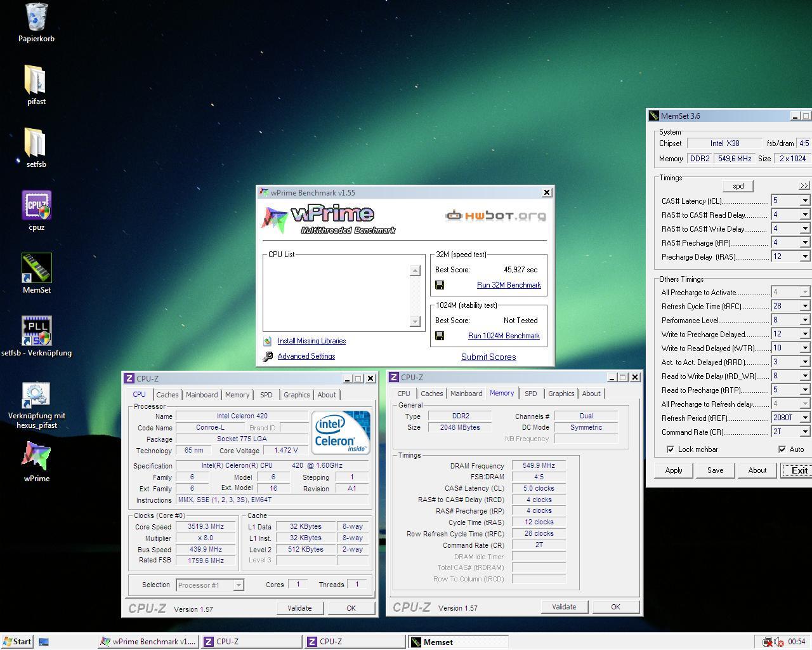Click the Advanced Settings magnifier icon
Image resolution: width=812 pixels, height=650 pixels.
click(268, 356)
